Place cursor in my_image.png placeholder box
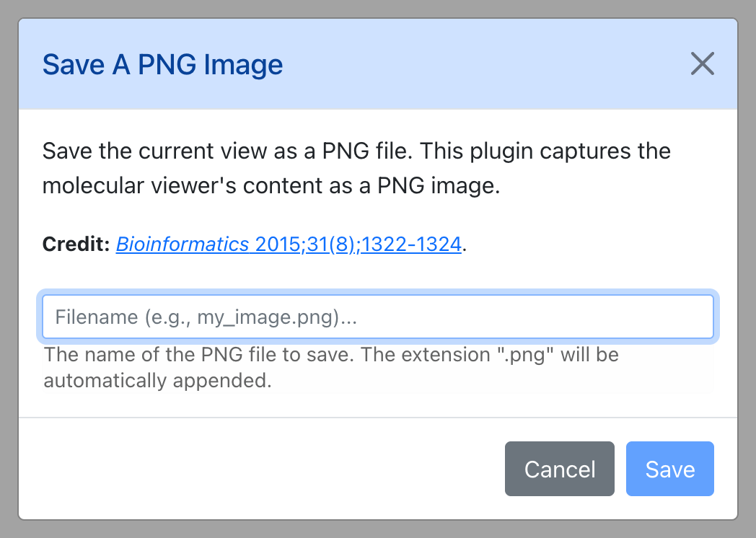 pos(378,317)
